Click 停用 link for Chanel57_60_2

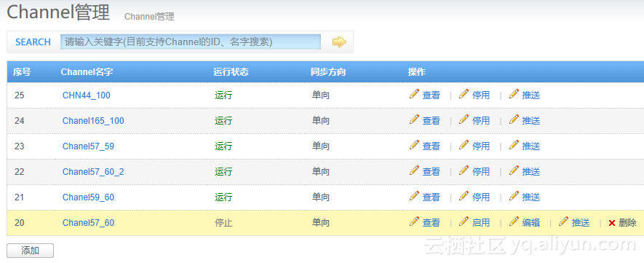(x=481, y=172)
